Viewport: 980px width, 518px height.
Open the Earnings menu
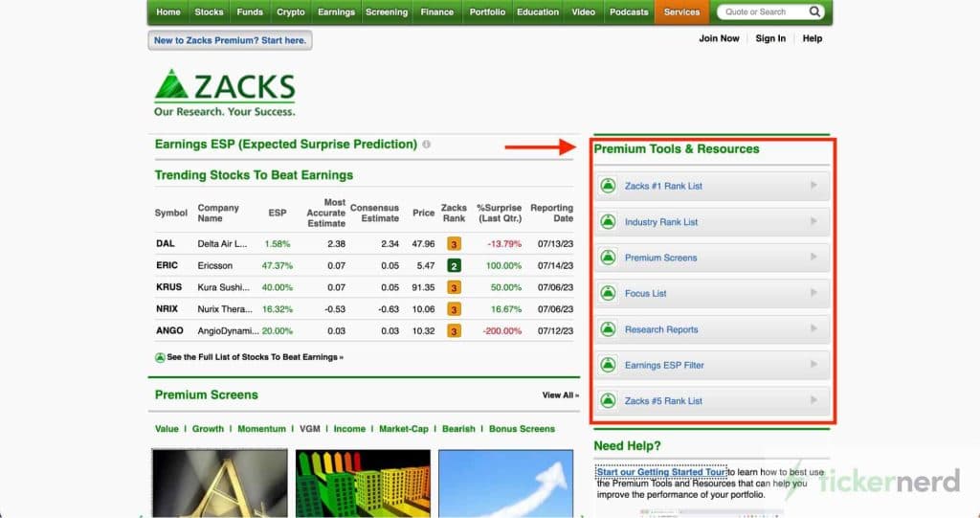point(336,11)
